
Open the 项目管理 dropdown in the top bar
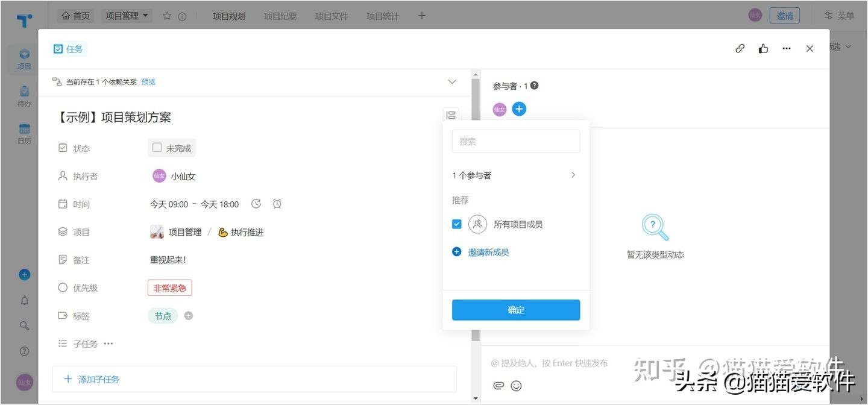click(126, 16)
